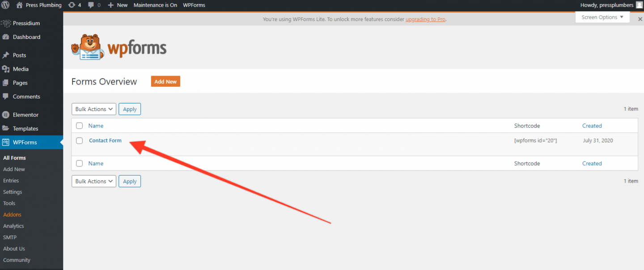Screen dimensions: 644x270
Task: Open the comments bubble icon in admin bar
Action: 91,5
